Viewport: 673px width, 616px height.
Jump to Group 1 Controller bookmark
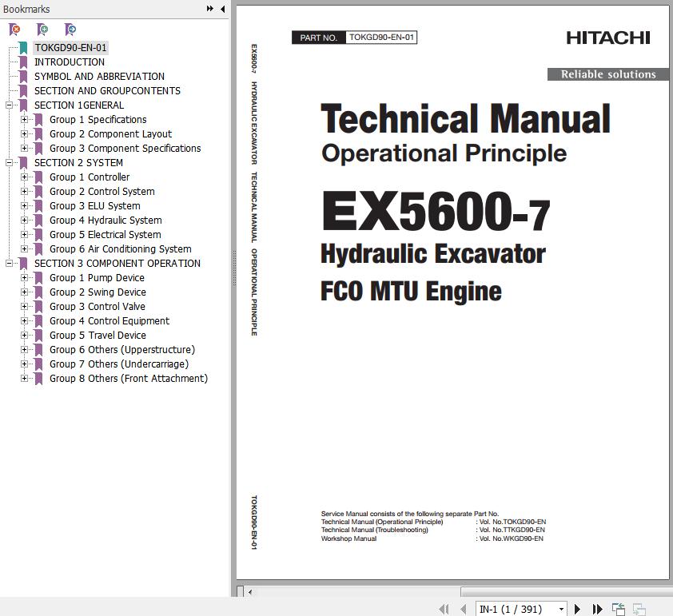click(x=90, y=177)
